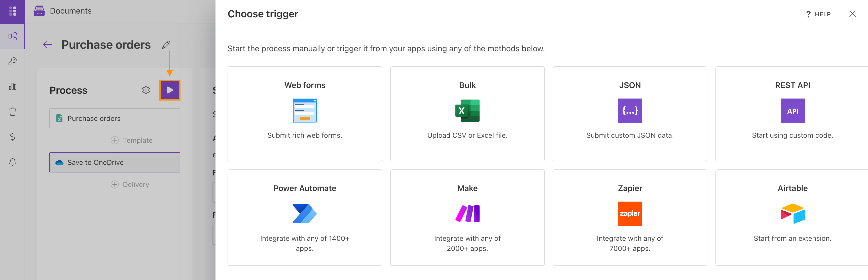Click 'Submit rich web forms.' text

click(305, 135)
